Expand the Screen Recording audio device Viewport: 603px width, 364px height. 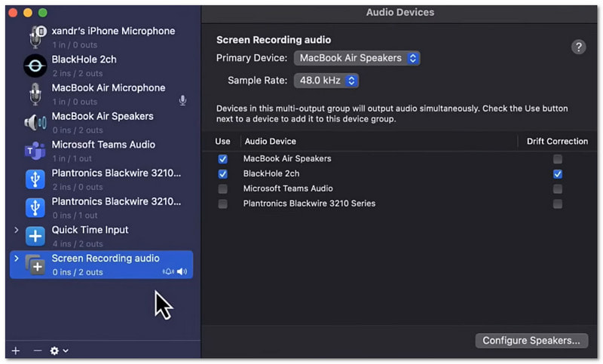[x=16, y=258]
